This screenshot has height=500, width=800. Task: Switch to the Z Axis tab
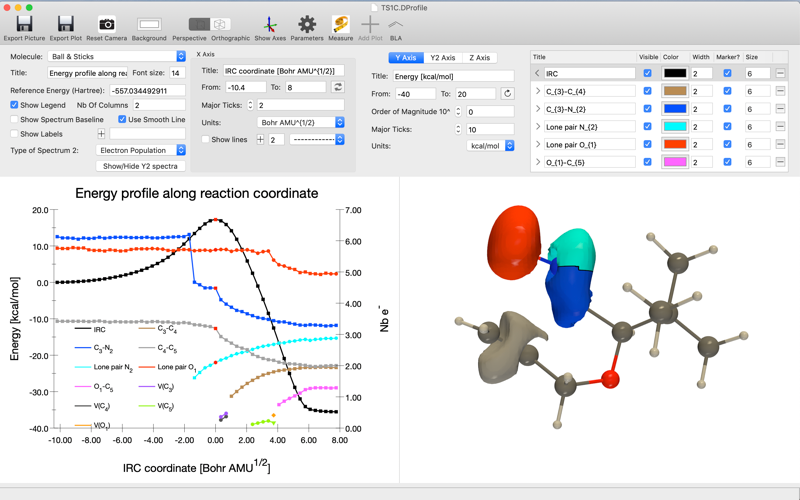tap(479, 58)
